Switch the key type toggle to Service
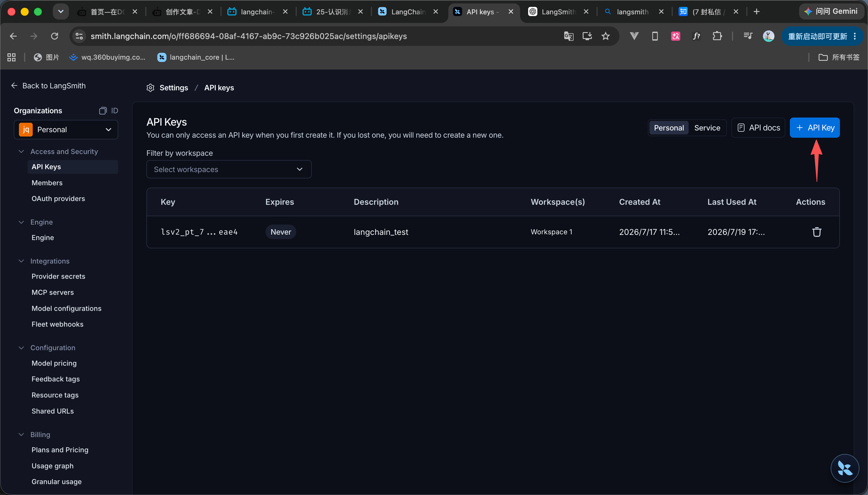 707,128
